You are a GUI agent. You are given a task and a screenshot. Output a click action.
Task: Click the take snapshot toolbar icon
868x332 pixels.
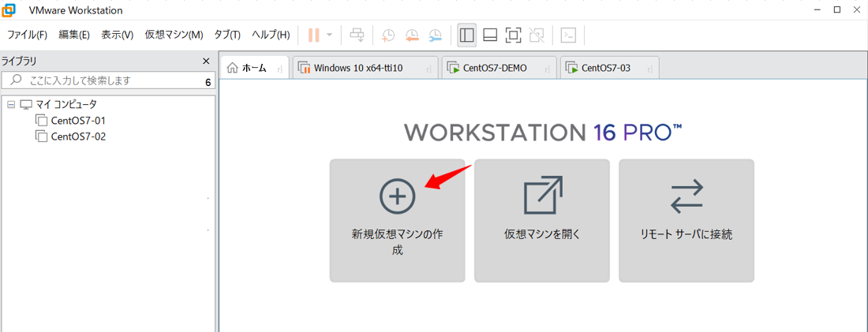[x=388, y=35]
